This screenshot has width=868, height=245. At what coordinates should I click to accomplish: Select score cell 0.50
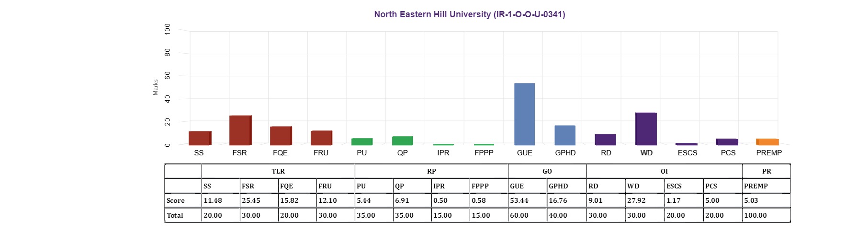[x=451, y=200]
